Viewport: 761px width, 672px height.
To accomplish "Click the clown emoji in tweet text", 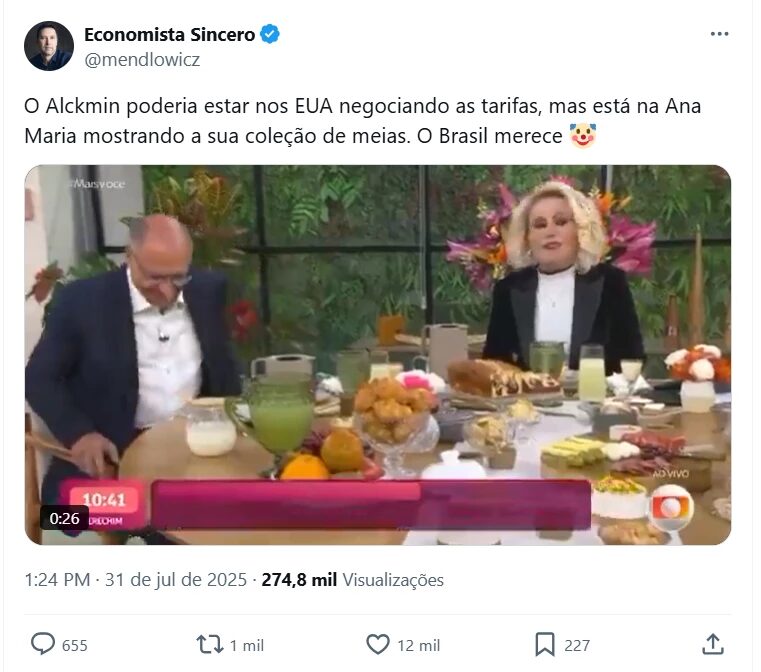I will (x=582, y=135).
